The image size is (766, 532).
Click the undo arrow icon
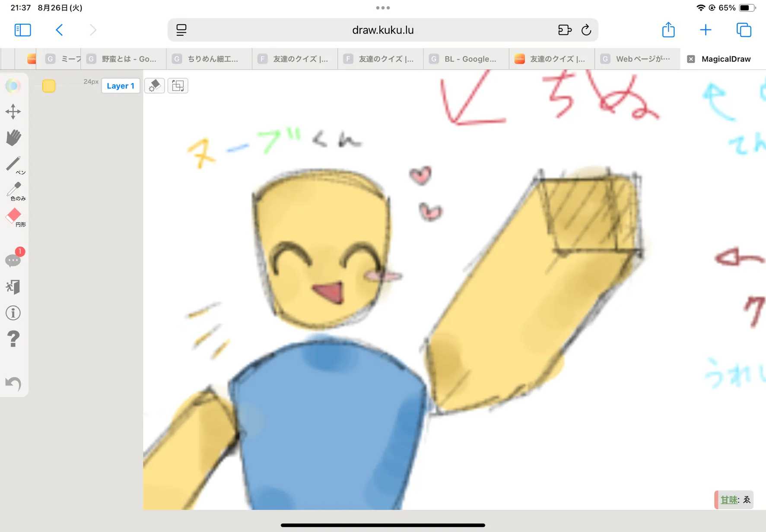(13, 383)
